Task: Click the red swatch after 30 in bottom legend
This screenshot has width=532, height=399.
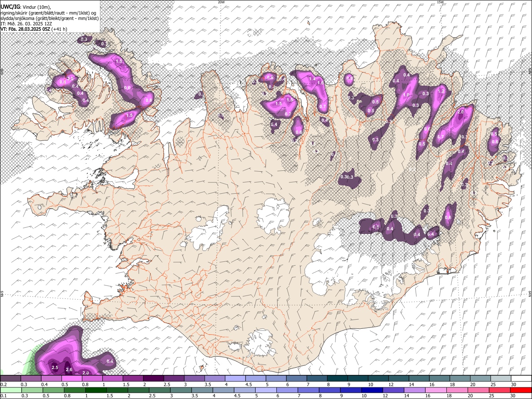Action: (x=520, y=390)
